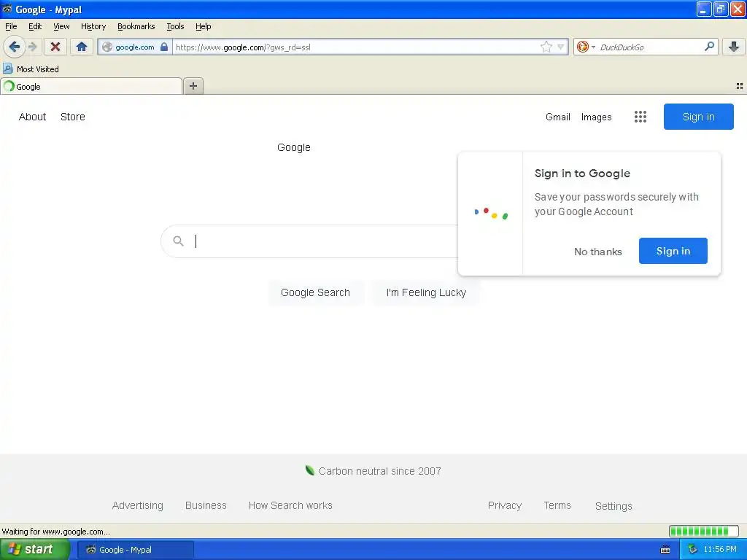Viewport: 747px width, 560px height.
Task: Open the Business footer link
Action: click(x=206, y=505)
